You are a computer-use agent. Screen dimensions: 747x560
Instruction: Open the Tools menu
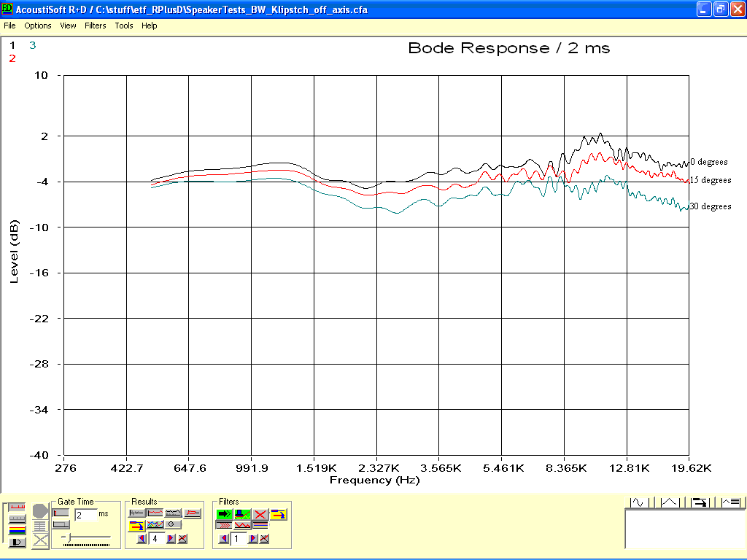pyautogui.click(x=124, y=26)
